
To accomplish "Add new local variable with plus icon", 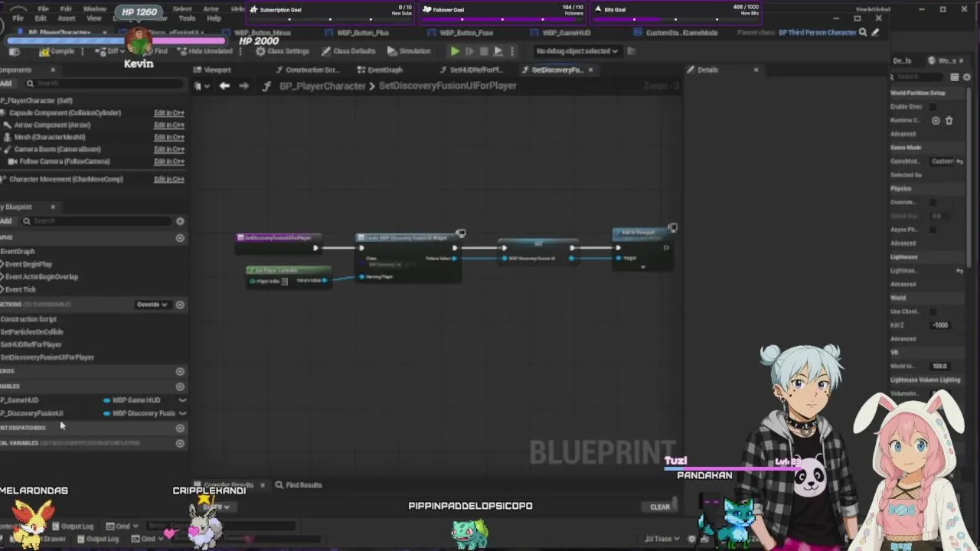I will point(180,443).
